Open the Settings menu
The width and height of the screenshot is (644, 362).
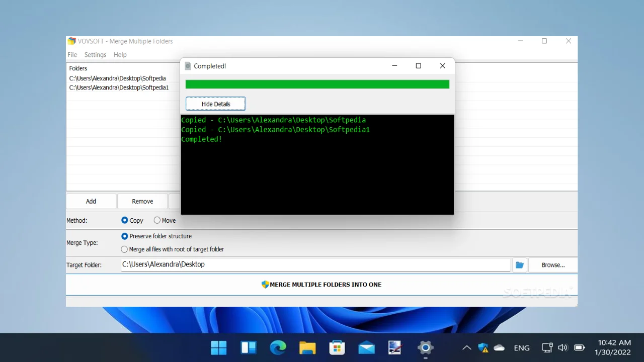pyautogui.click(x=95, y=55)
